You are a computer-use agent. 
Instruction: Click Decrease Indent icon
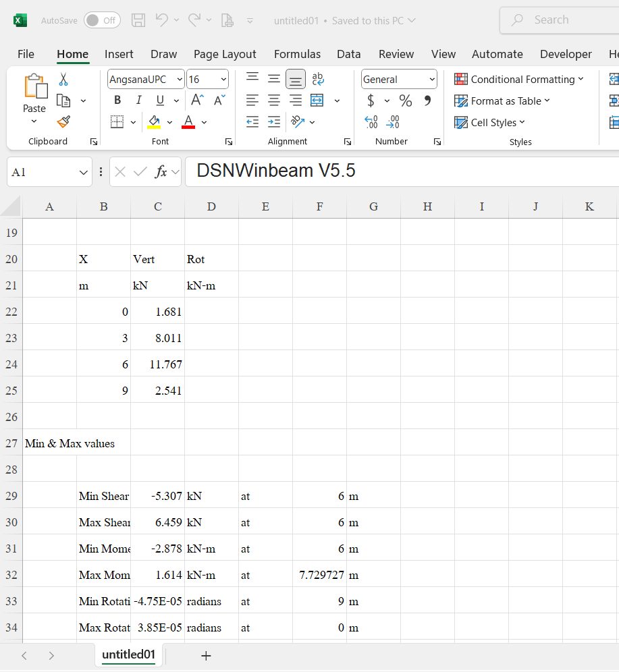click(252, 122)
